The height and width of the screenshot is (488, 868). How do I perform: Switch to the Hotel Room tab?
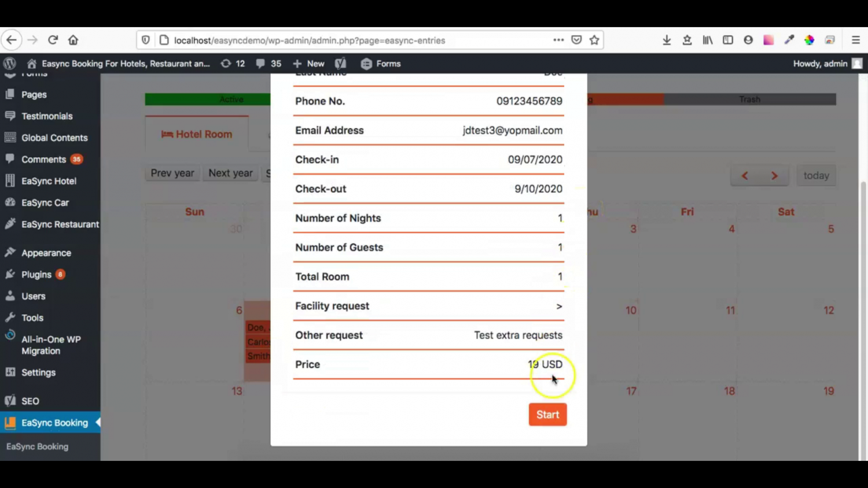click(197, 134)
